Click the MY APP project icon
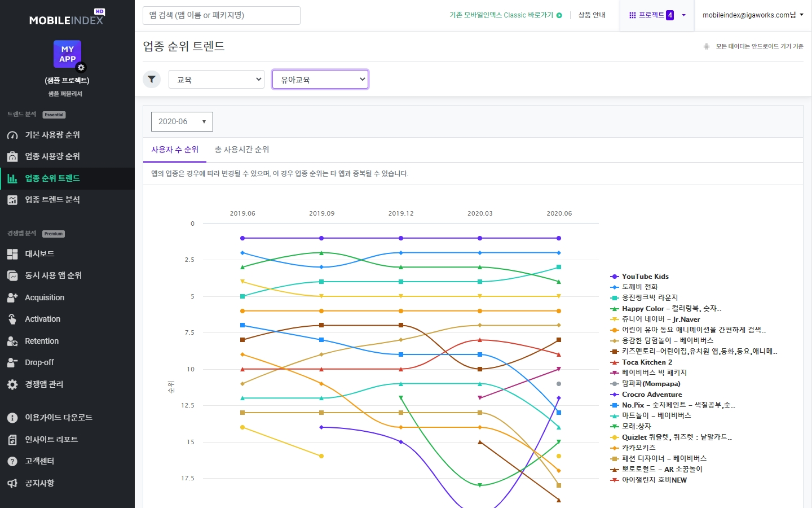This screenshot has height=508, width=812. tap(67, 54)
